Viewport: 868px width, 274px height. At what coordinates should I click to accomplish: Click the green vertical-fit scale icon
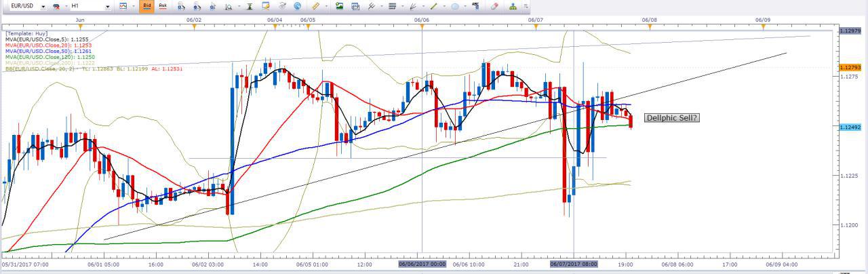(250, 6)
